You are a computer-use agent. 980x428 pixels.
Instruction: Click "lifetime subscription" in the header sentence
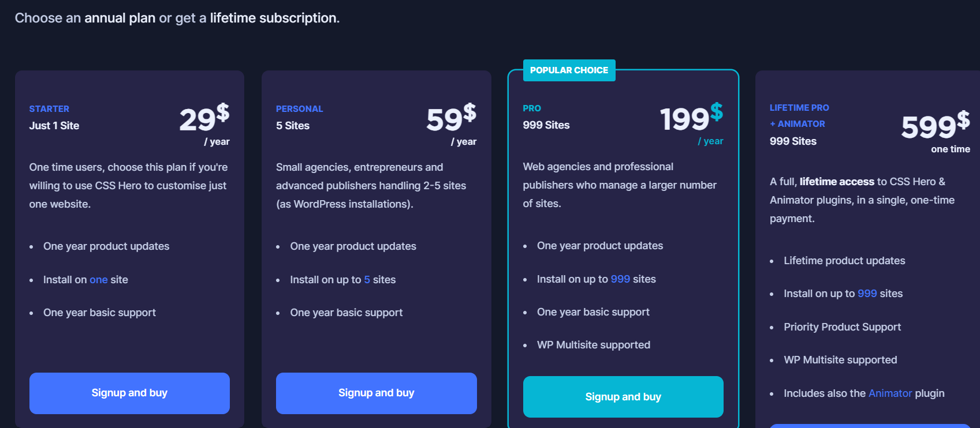coord(274,18)
